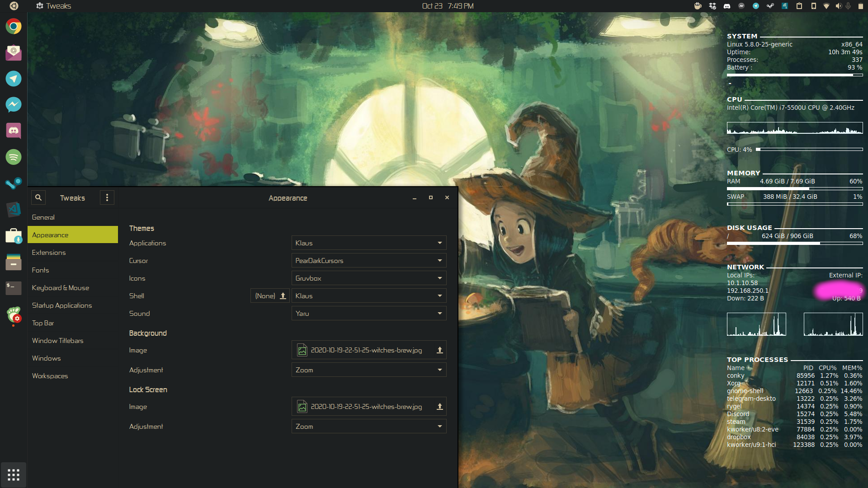Screen dimensions: 868x488
Task: Open the Tweaks three-dot menu
Action: 107,197
